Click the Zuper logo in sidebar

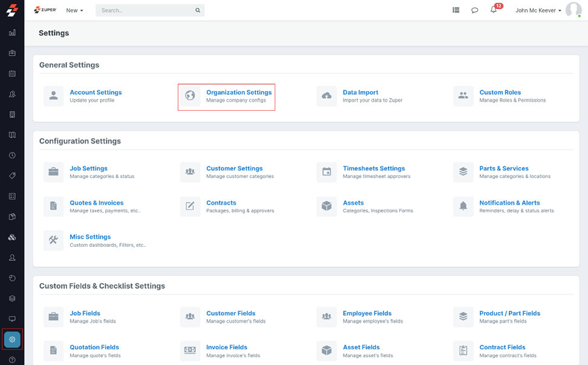(12, 10)
